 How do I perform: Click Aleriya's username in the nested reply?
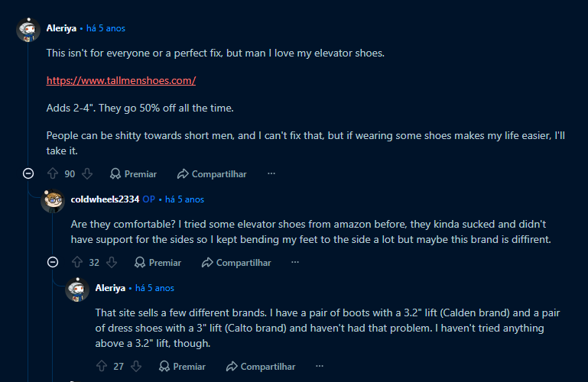coord(112,288)
